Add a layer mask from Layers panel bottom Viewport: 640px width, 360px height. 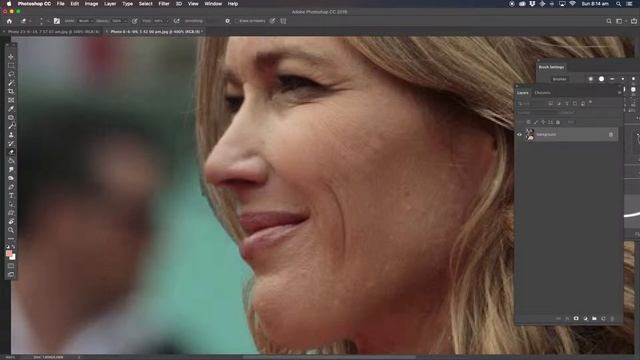(x=576, y=318)
